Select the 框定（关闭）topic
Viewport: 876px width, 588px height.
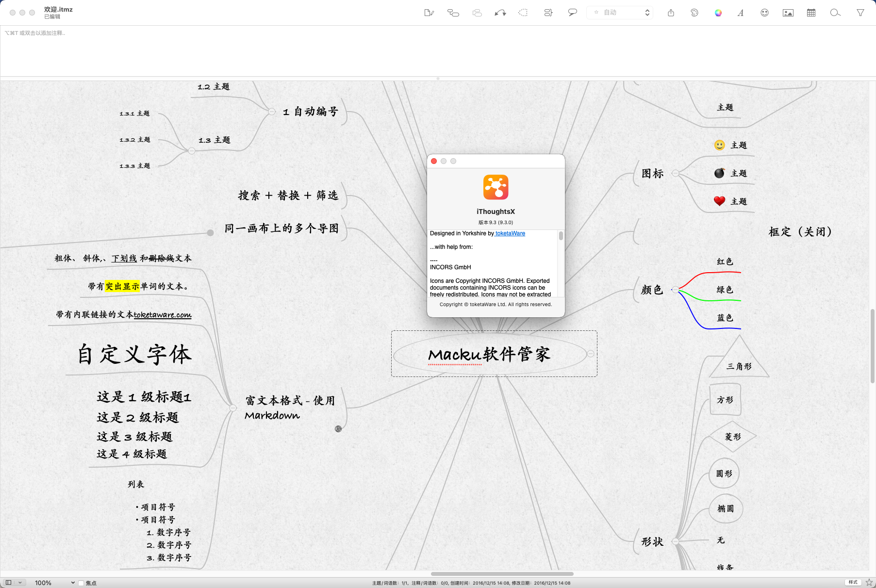coord(801,232)
